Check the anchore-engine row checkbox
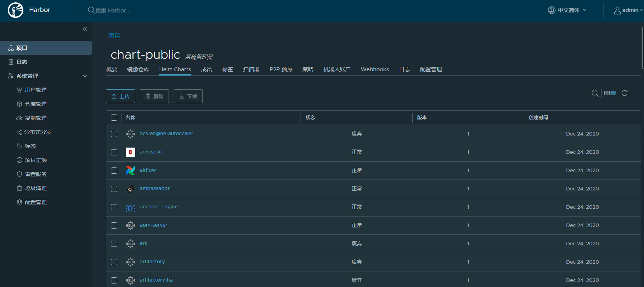The width and height of the screenshot is (644, 287). pyautogui.click(x=114, y=207)
